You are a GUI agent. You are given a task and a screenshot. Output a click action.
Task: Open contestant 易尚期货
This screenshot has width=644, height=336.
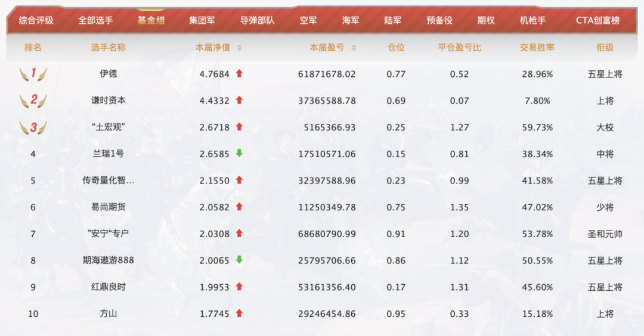coord(109,207)
